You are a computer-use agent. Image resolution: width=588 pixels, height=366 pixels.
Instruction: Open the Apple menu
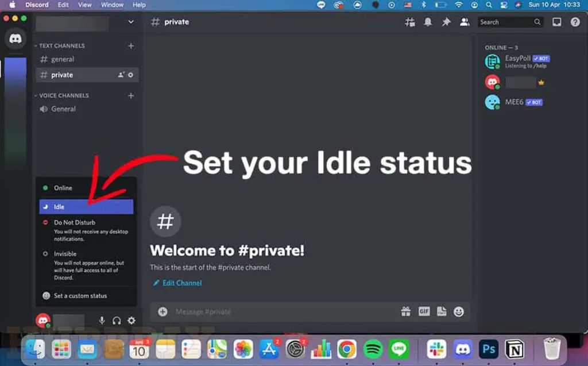pos(12,5)
